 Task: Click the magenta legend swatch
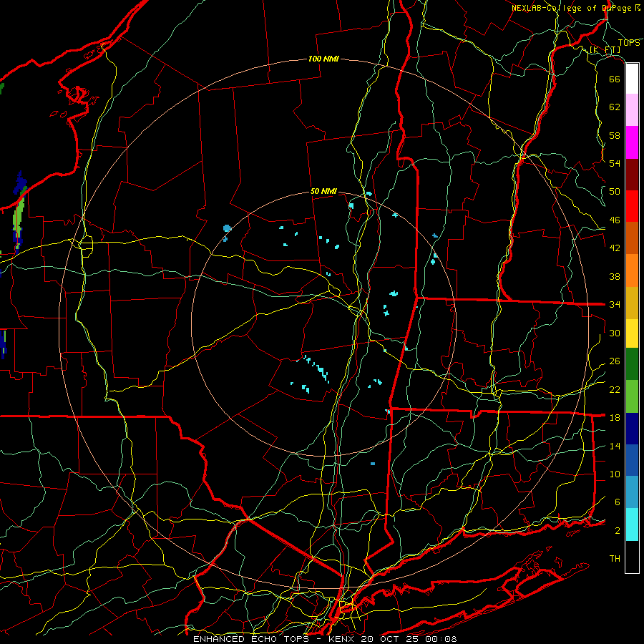pos(632,142)
